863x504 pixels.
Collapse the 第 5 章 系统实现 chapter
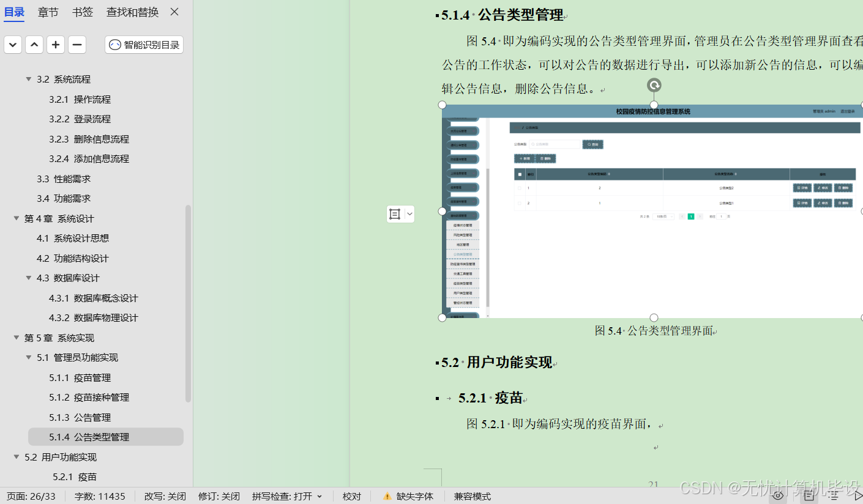pyautogui.click(x=16, y=337)
